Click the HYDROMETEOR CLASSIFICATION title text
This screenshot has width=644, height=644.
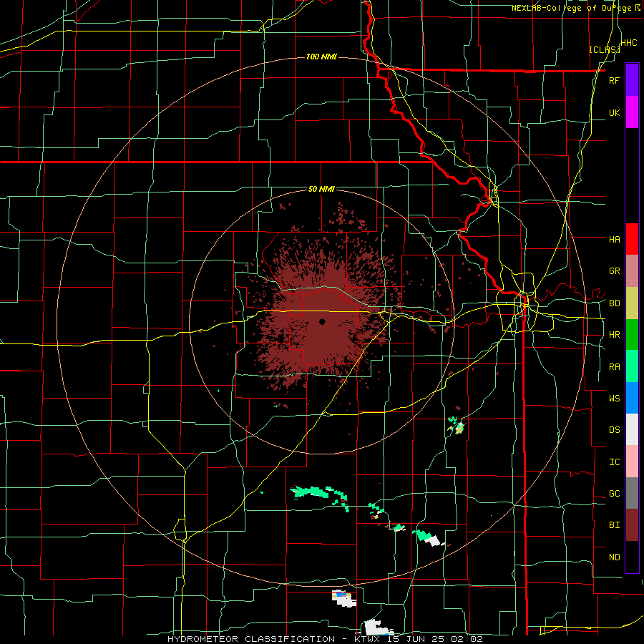click(251, 639)
